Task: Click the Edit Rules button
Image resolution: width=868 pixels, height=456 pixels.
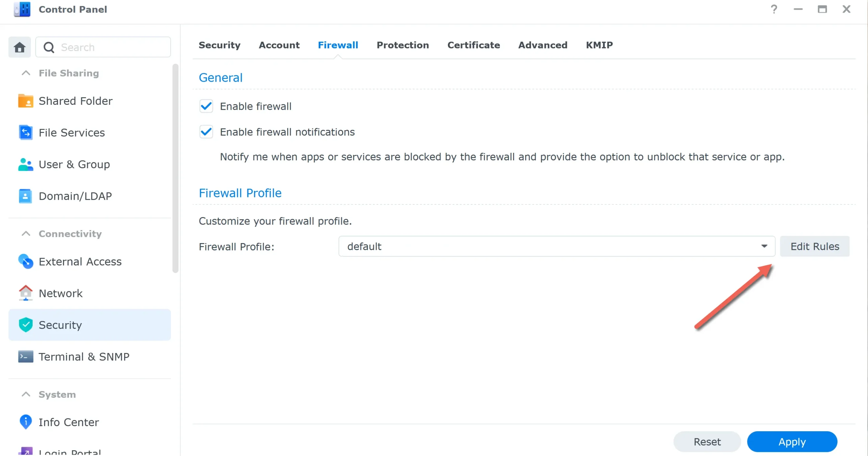Action: (x=815, y=246)
